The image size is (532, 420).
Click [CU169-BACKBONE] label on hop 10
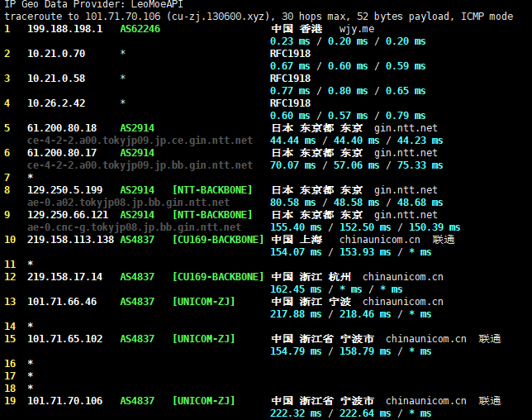218,240
